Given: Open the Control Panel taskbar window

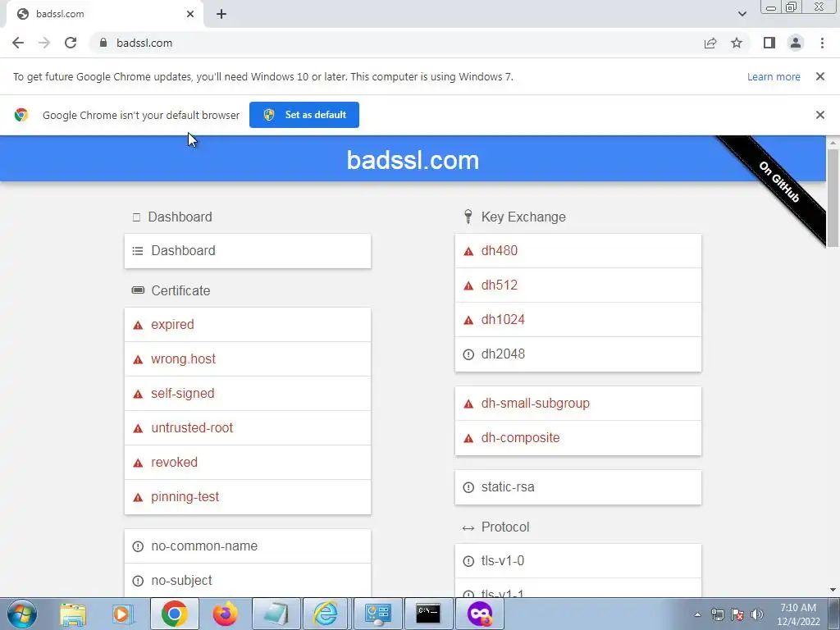Looking at the screenshot, I should click(x=377, y=614).
